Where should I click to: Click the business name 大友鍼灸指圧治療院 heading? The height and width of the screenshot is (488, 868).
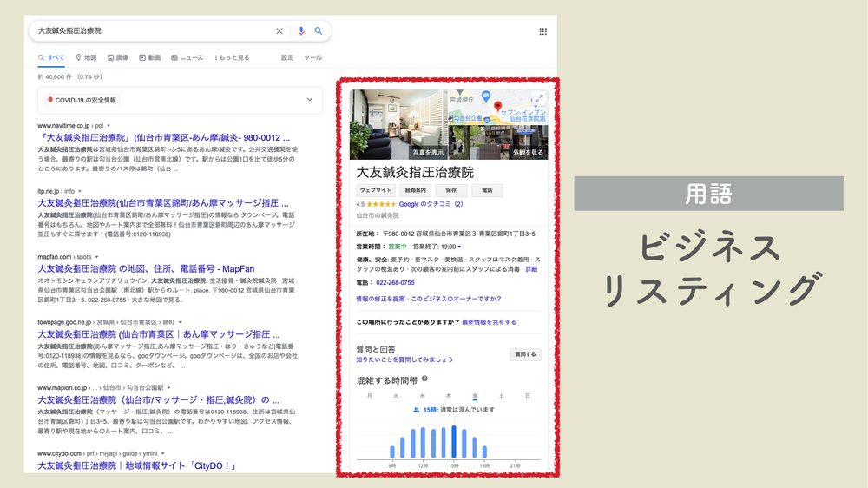(x=415, y=173)
